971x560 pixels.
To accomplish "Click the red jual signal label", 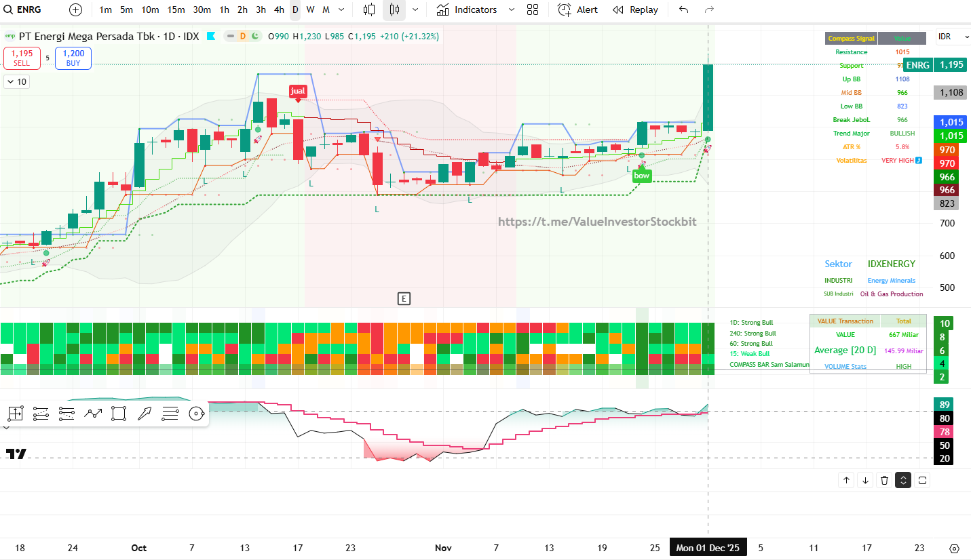I will pos(298,91).
